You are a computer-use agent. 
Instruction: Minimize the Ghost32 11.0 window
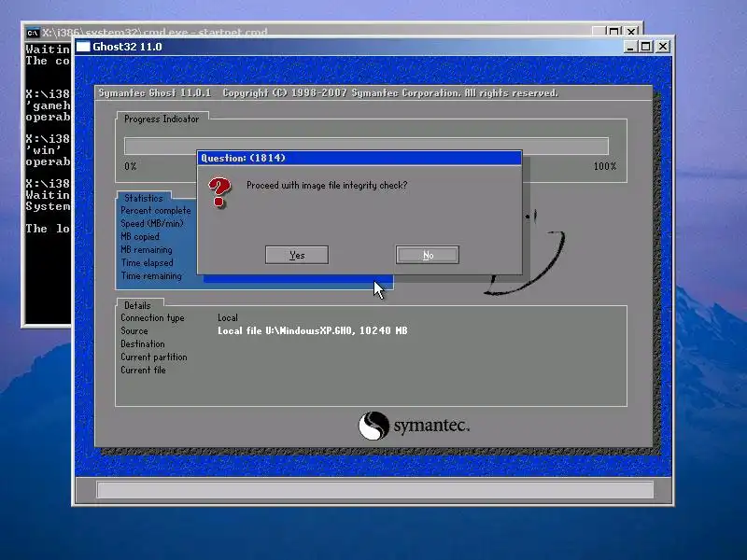[629, 47]
